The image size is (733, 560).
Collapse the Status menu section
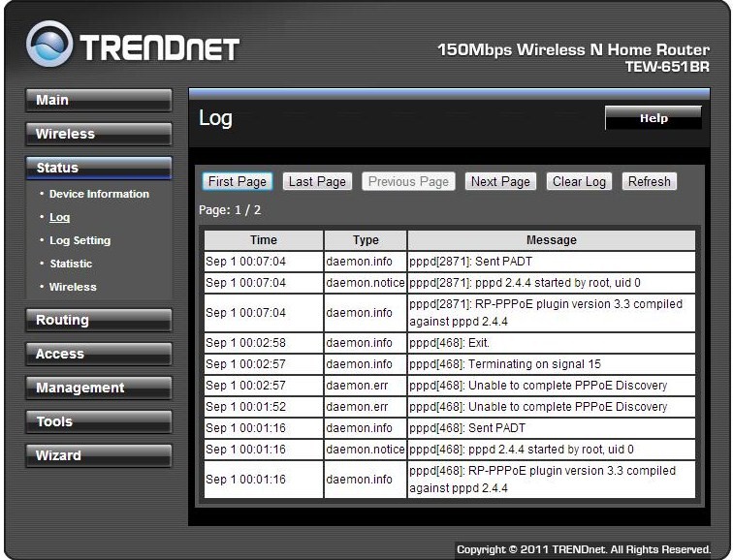(x=98, y=168)
